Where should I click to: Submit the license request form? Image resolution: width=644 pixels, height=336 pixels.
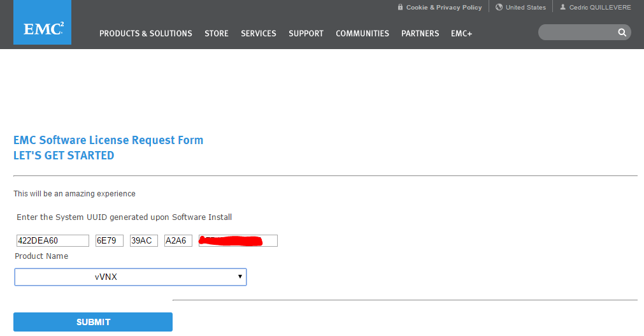(x=93, y=322)
